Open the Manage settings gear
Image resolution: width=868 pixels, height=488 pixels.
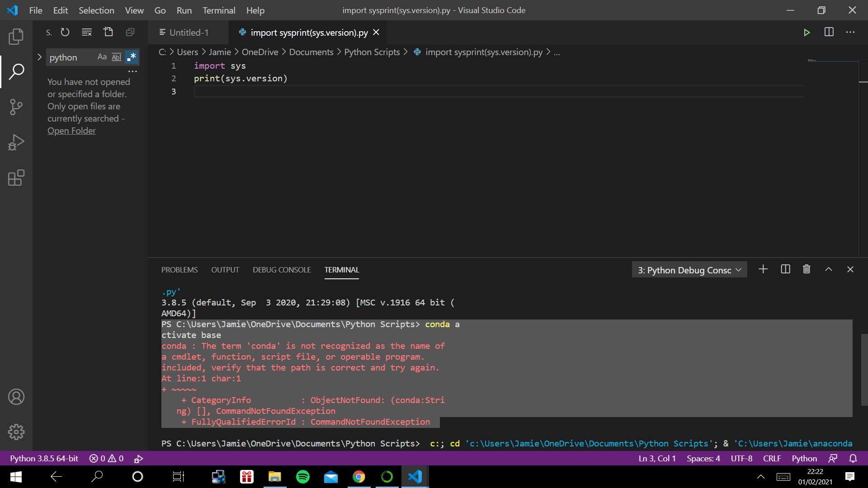point(16,432)
